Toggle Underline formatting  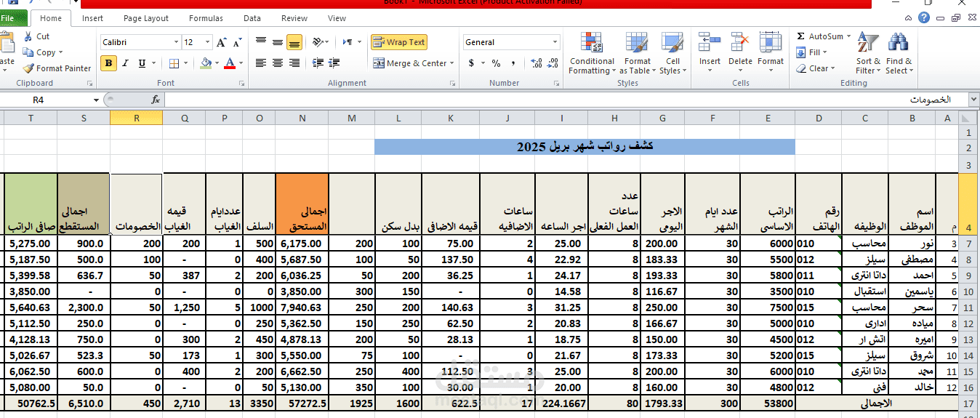pos(142,63)
